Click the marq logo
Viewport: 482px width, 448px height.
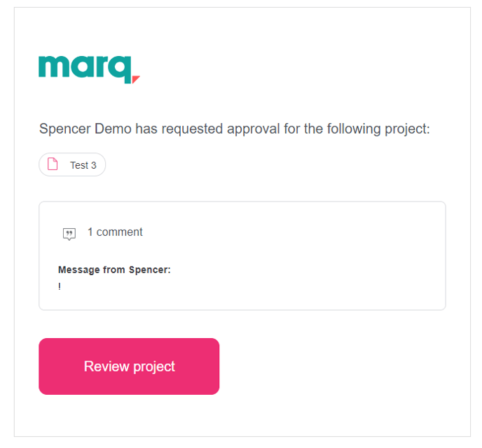pyautogui.click(x=89, y=70)
